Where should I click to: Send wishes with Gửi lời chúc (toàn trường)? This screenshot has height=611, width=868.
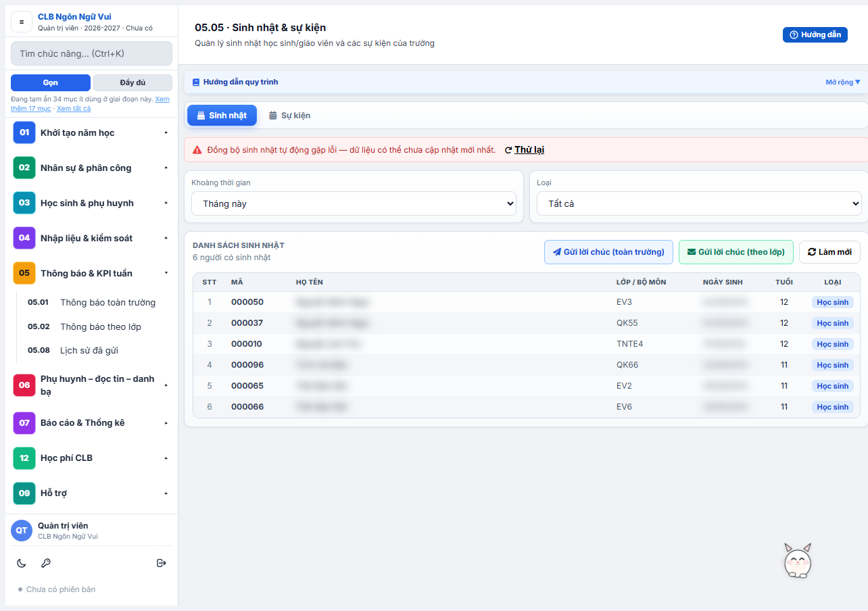pos(608,252)
